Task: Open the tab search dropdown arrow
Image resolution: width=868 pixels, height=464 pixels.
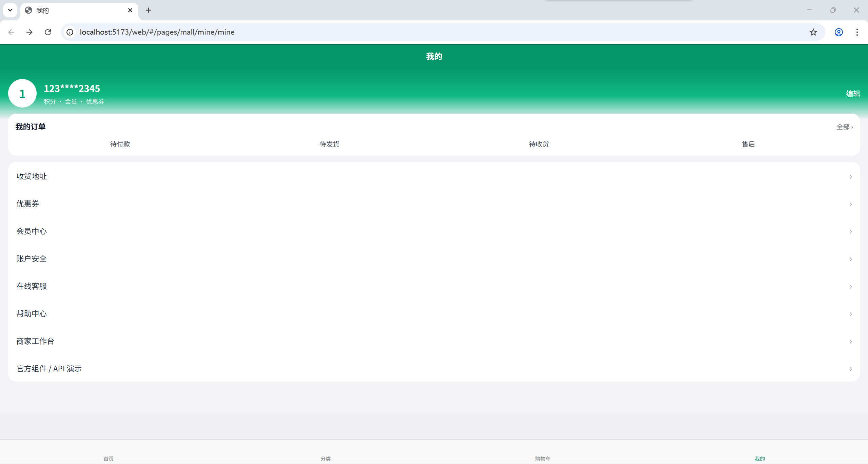Action: (10, 10)
